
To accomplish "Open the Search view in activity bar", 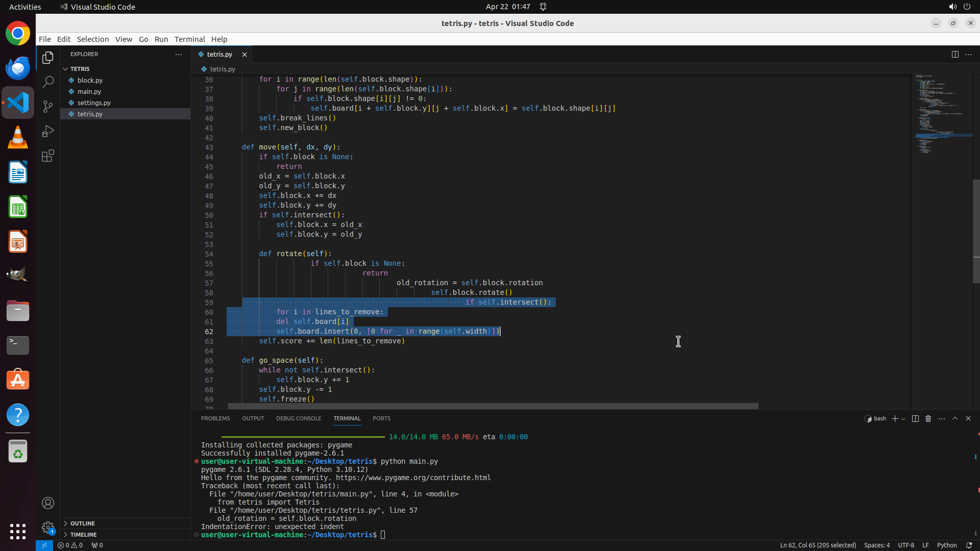I will (48, 82).
